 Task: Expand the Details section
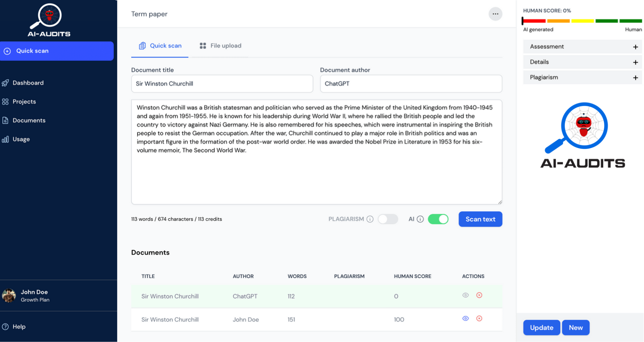[583, 62]
